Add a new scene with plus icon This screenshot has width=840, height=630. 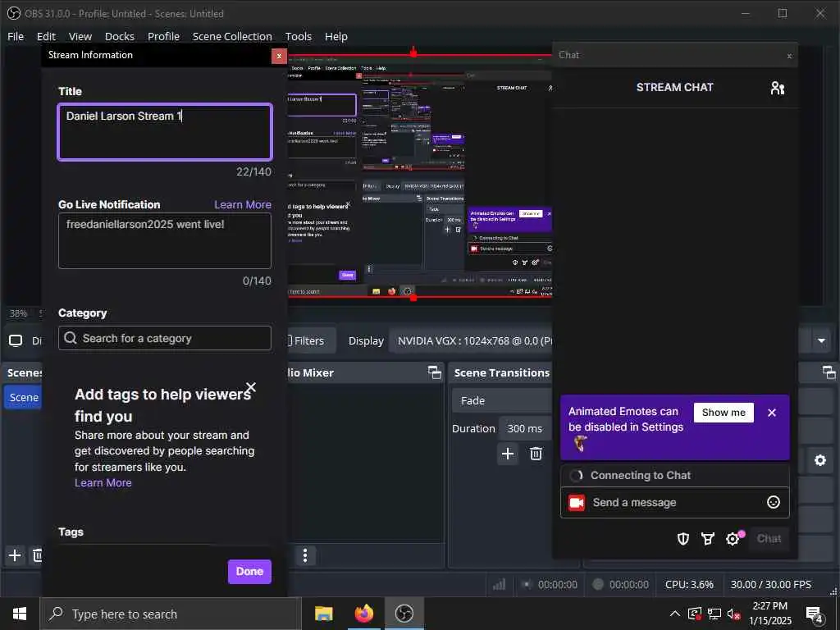[x=15, y=555]
